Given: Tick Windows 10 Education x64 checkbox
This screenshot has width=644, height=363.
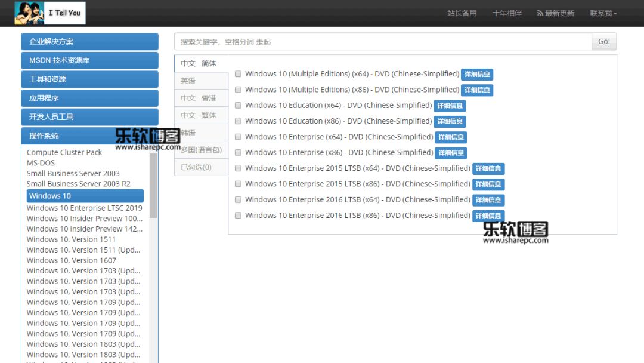Looking at the screenshot, I should 238,105.
